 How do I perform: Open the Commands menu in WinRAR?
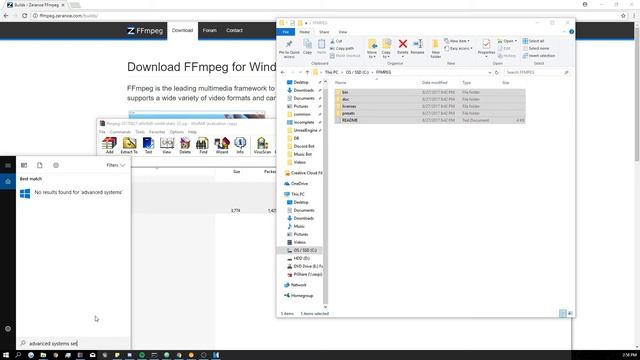120,132
